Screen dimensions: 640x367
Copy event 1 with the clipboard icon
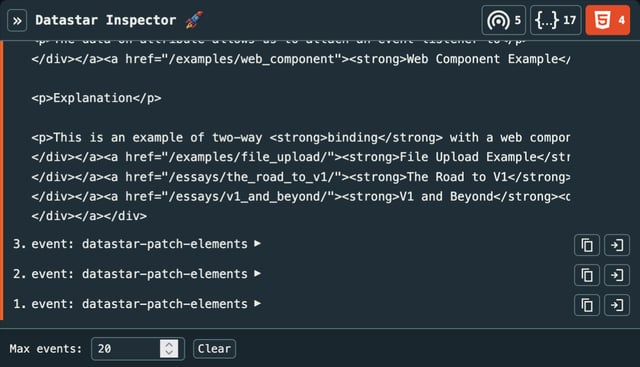coord(587,305)
